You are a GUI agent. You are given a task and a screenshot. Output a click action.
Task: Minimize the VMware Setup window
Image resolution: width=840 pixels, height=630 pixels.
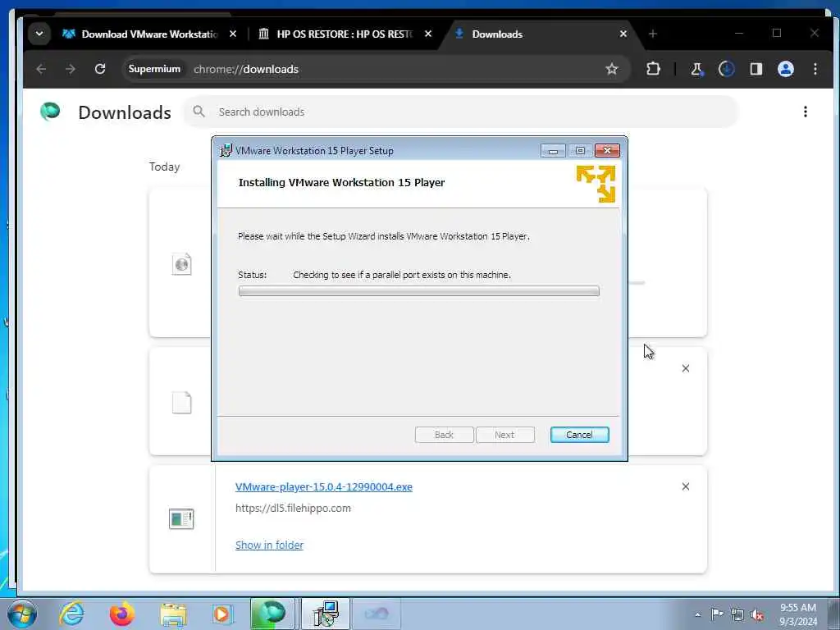[553, 151]
